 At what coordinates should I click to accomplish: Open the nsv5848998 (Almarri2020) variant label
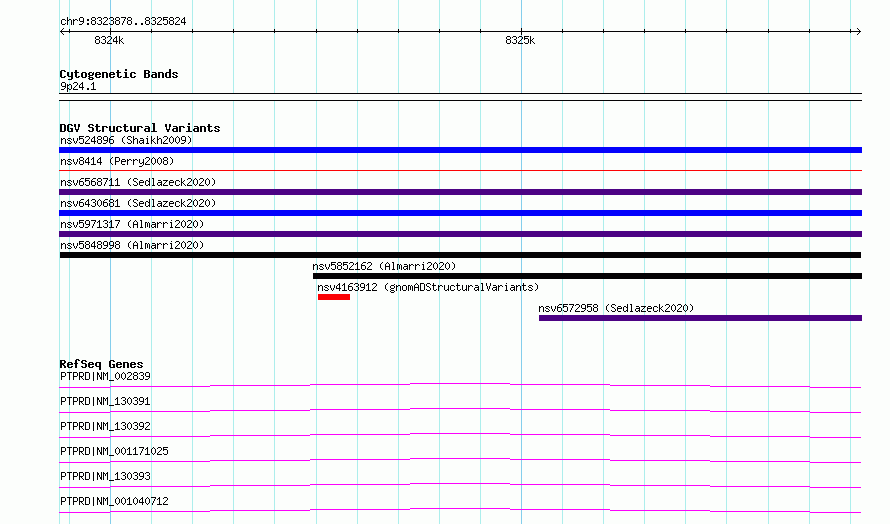pyautogui.click(x=132, y=245)
